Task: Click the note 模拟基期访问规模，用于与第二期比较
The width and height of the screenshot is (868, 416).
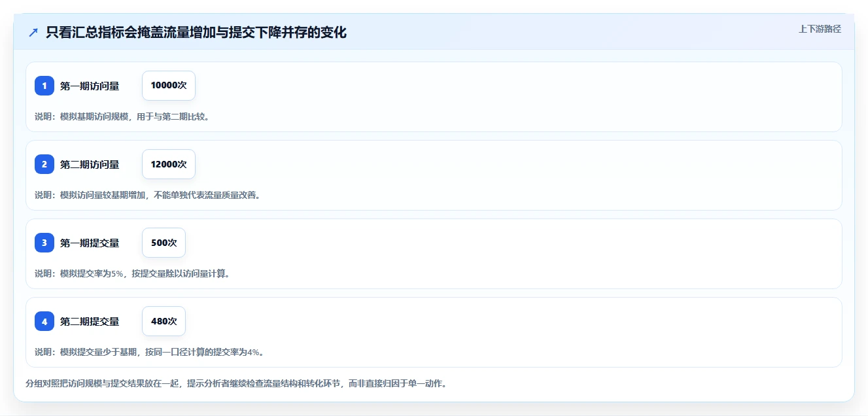Action: point(122,116)
